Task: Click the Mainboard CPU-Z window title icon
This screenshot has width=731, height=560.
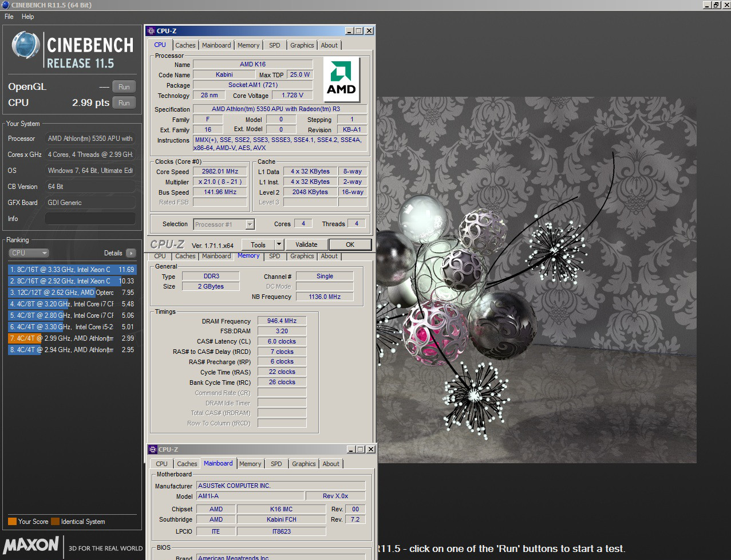Action: click(x=153, y=449)
